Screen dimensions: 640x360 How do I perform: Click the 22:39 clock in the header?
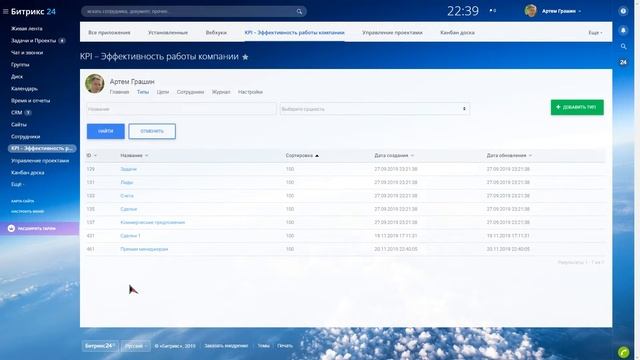point(463,11)
